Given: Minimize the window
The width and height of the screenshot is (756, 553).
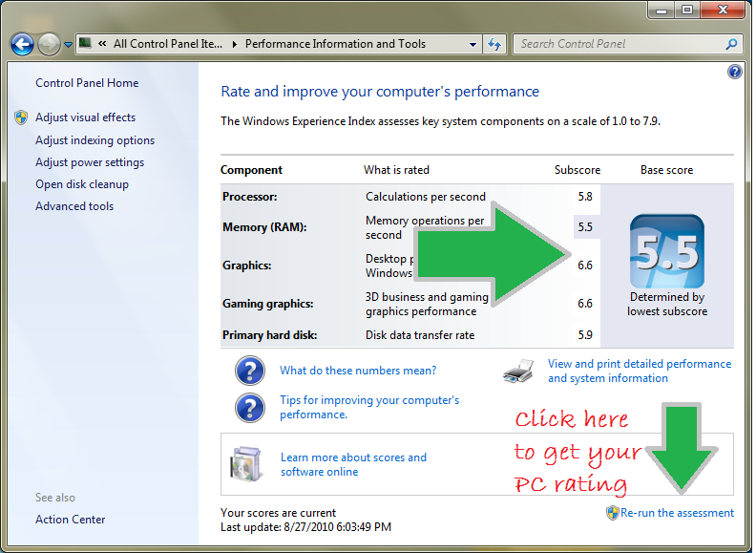Looking at the screenshot, I should coord(661,11).
